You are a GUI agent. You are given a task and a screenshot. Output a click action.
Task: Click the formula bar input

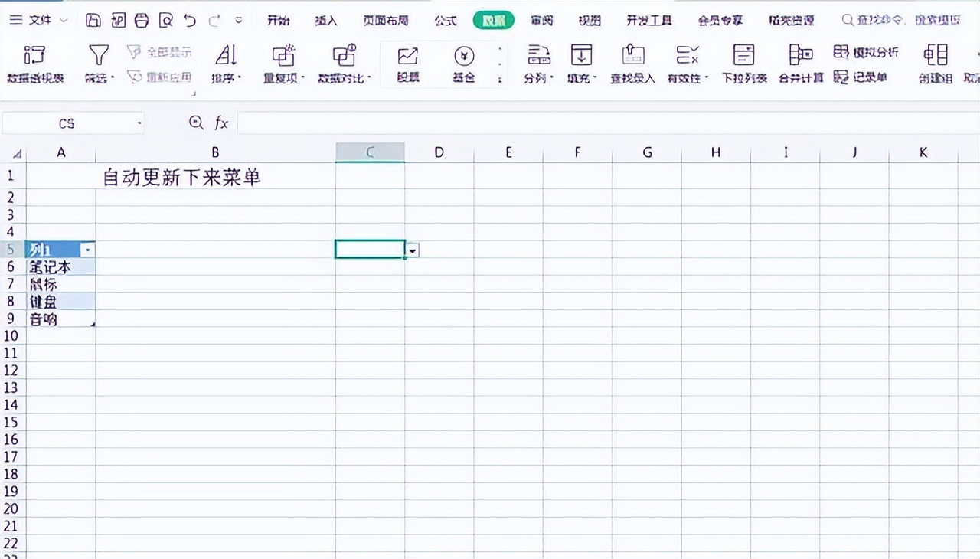[x=609, y=123]
